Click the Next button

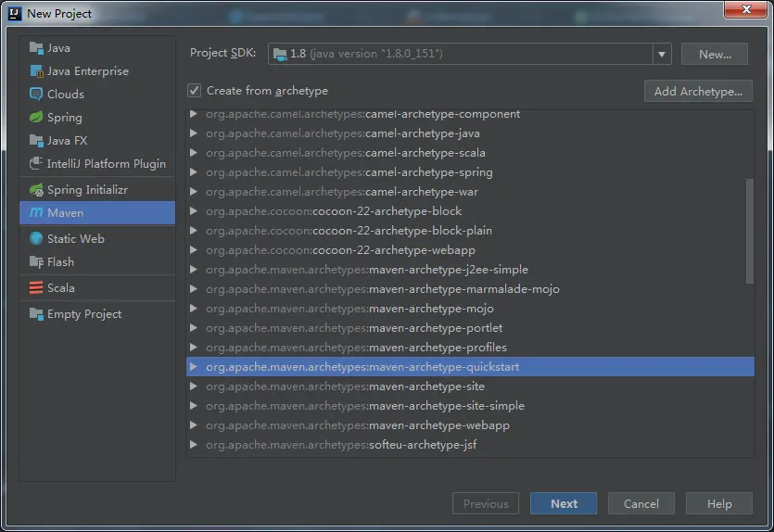coord(564,503)
